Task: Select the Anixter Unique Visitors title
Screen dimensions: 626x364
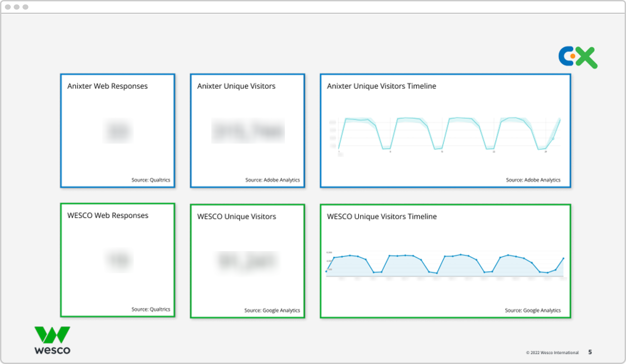Action: [x=236, y=86]
